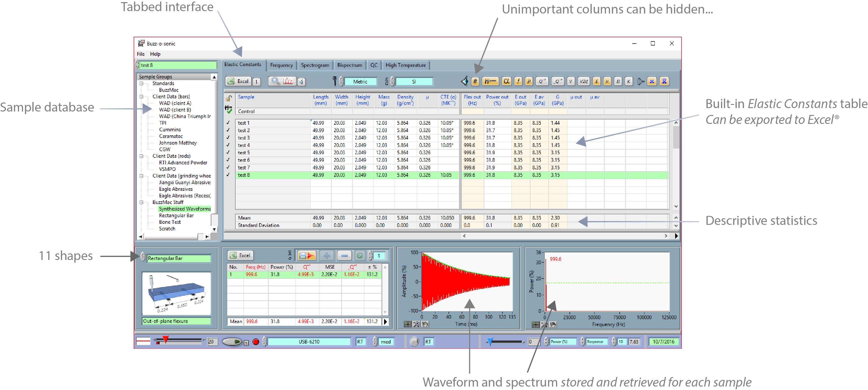The image size is (868, 390).
Task: Collapse the Client Data (bars) tree group
Action: tap(142, 97)
